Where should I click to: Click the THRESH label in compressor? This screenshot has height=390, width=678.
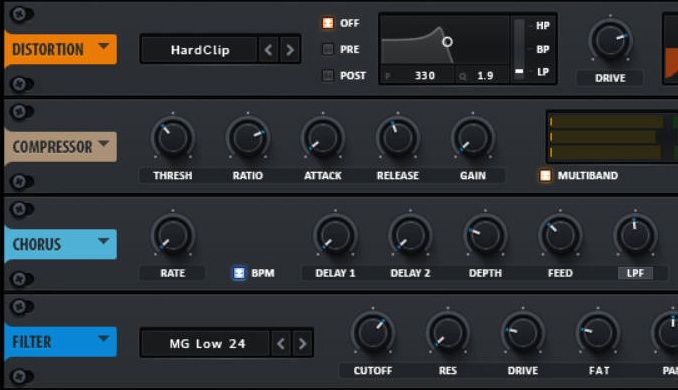pos(173,176)
